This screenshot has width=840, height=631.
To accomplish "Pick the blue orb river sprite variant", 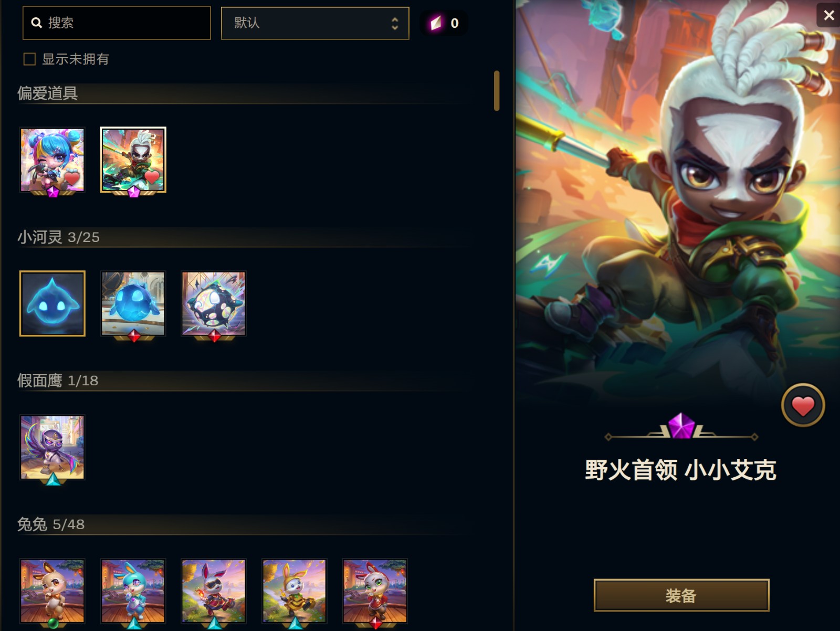I will tap(133, 303).
